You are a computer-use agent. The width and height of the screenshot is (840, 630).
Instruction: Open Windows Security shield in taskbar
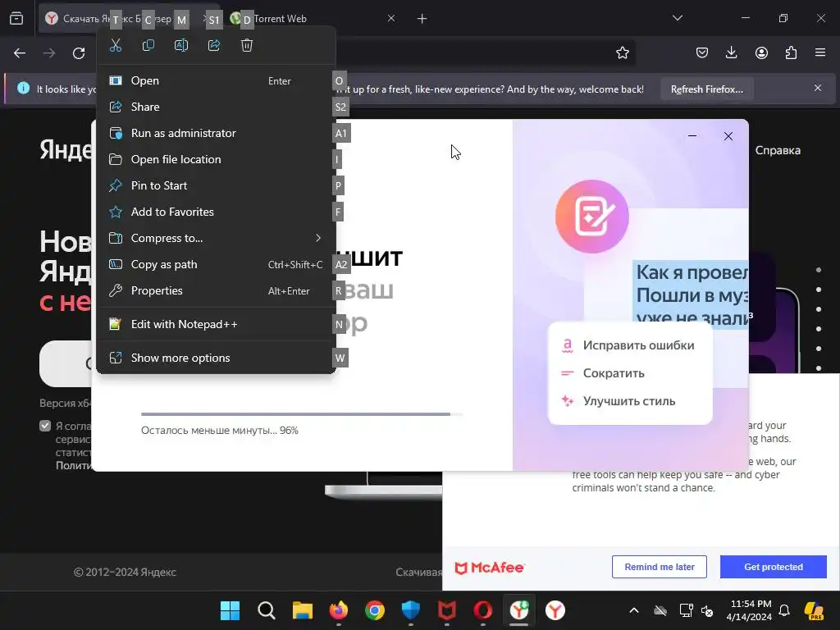pyautogui.click(x=411, y=610)
